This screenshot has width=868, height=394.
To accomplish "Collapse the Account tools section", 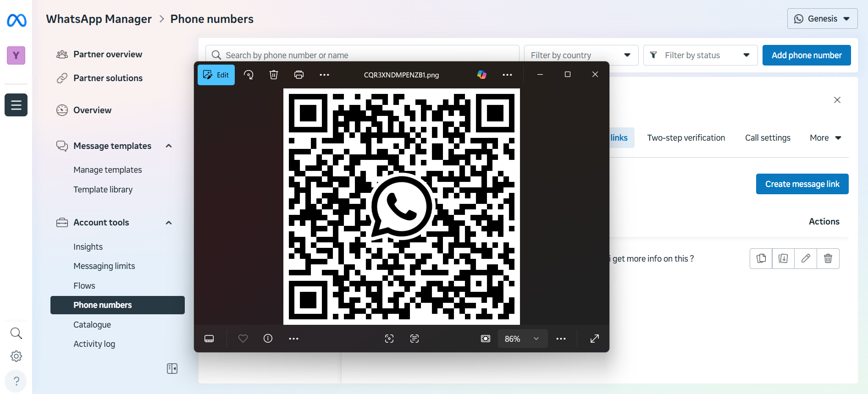I will tap(169, 223).
